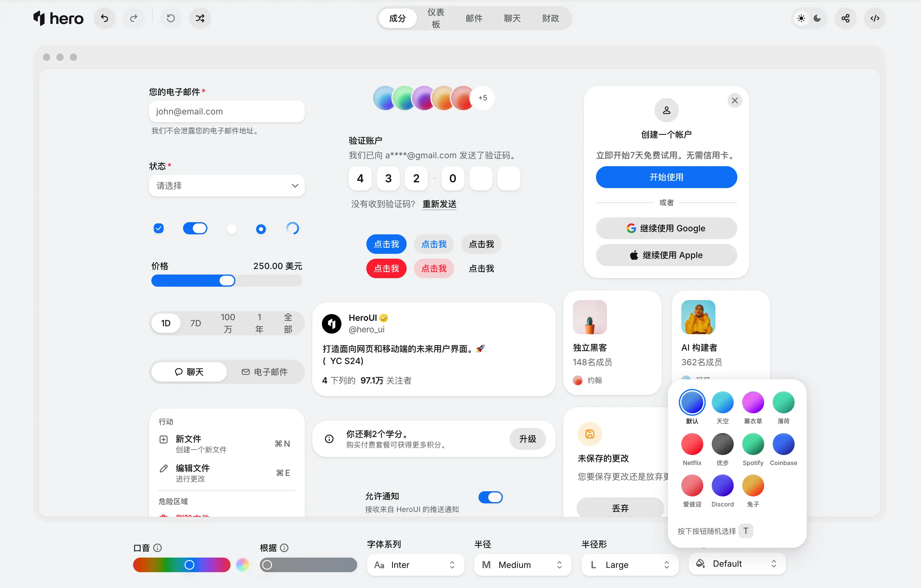Viewport: 921px width, 588px height.
Task: Click the hero logo
Action: [58, 18]
